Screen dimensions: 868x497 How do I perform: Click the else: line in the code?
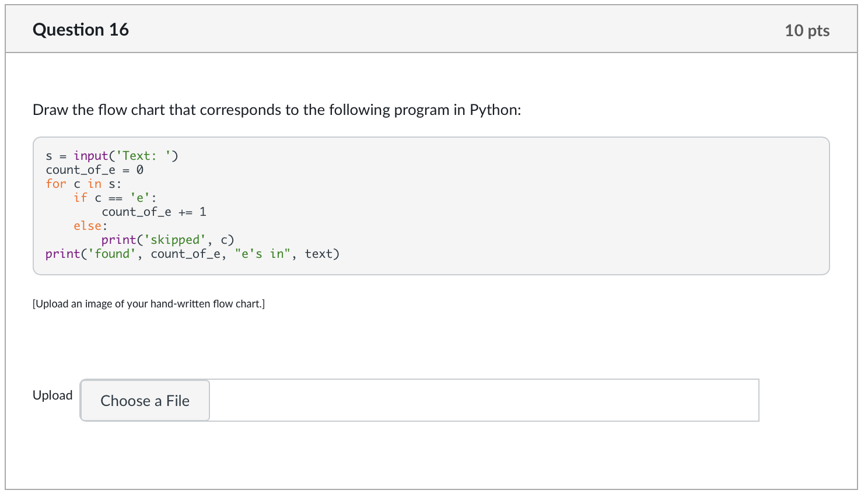(x=87, y=225)
